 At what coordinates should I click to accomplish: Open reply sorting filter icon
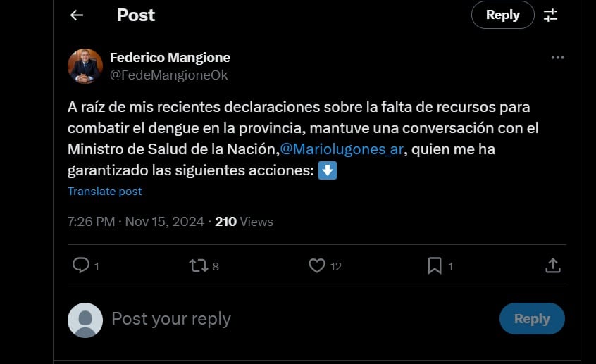(x=551, y=15)
